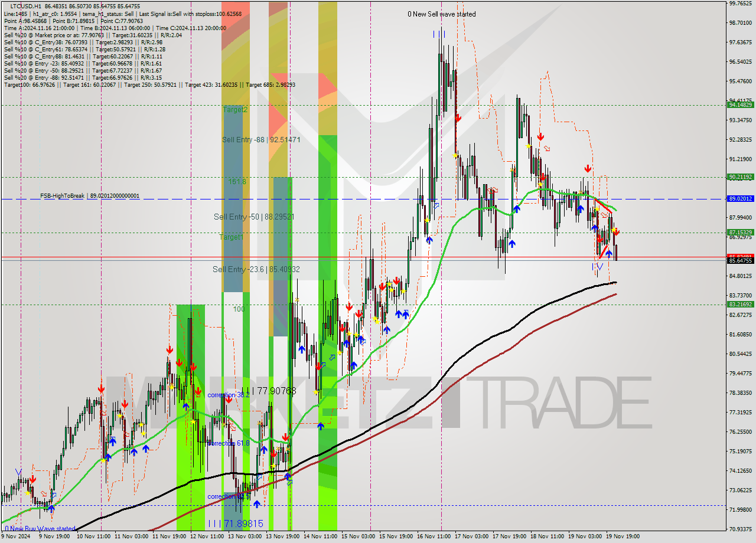Image resolution: width=756 pixels, height=543 pixels.
Task: Click the 70.93375 price axis tick
Action: click(x=740, y=529)
